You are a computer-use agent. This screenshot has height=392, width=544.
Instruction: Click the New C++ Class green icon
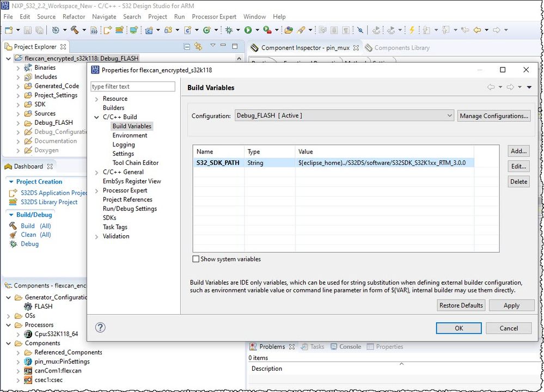click(207, 30)
